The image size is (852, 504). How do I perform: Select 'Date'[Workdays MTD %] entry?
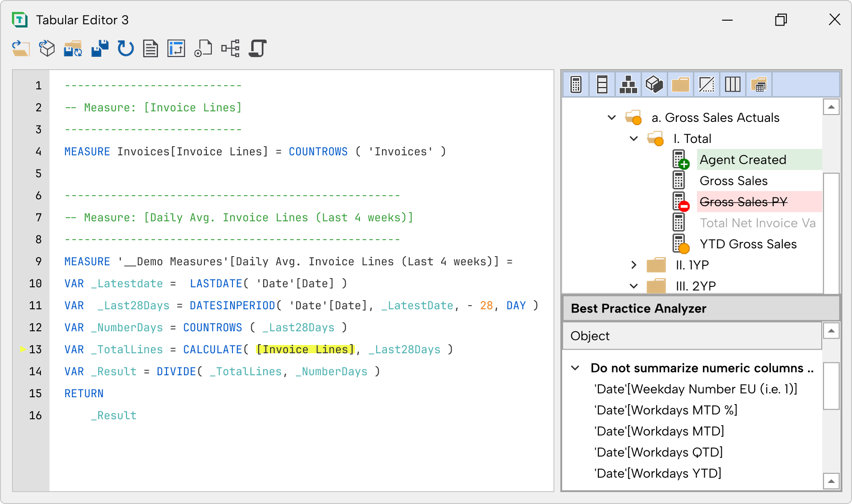click(666, 410)
